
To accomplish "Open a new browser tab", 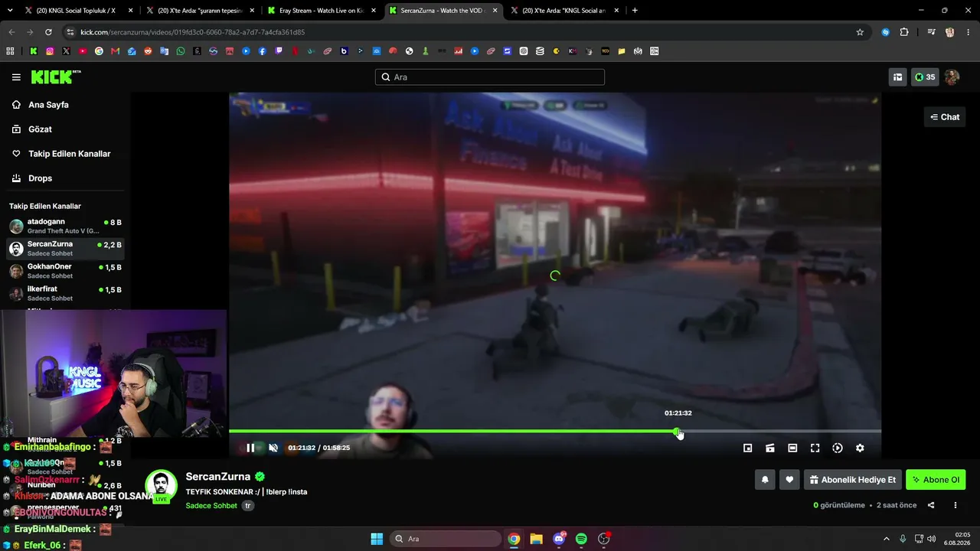I will 635,11.
